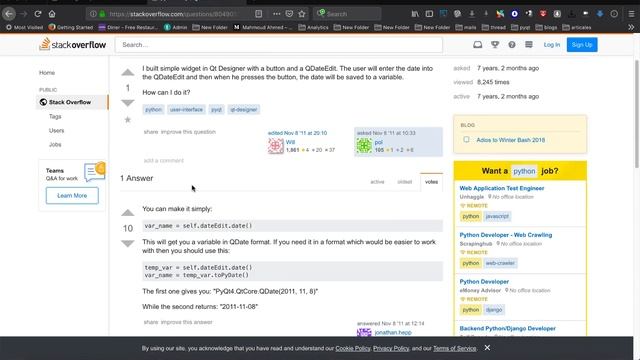This screenshot has height=360, width=640.
Task: Click the browser search field
Action: 347,14
